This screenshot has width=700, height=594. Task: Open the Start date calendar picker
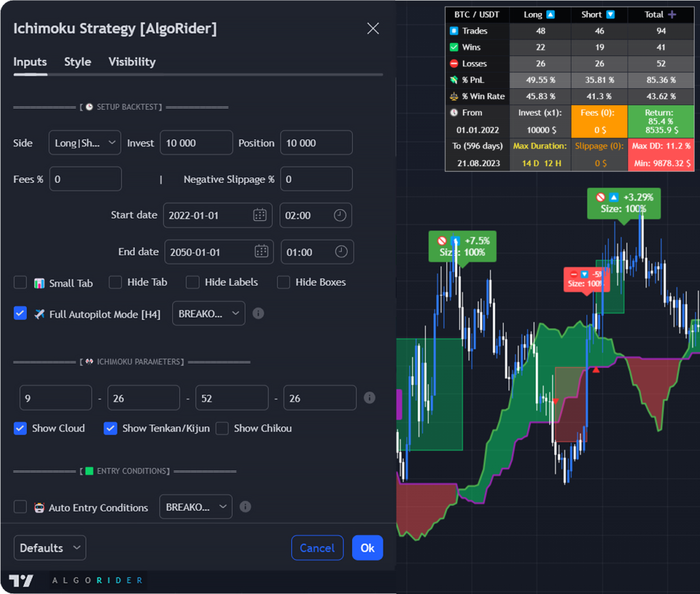(x=260, y=215)
